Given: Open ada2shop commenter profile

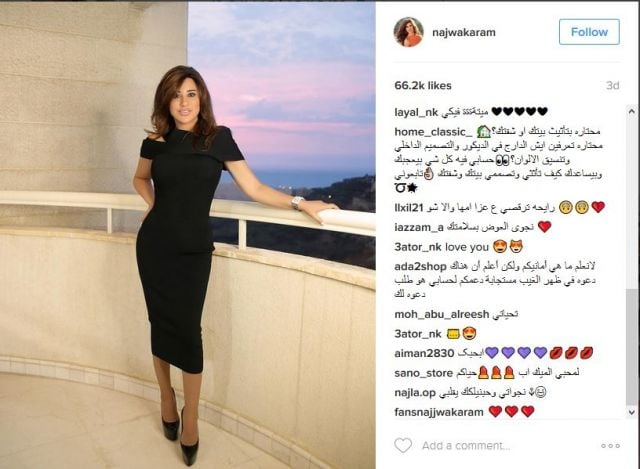Looking at the screenshot, I should [420, 267].
